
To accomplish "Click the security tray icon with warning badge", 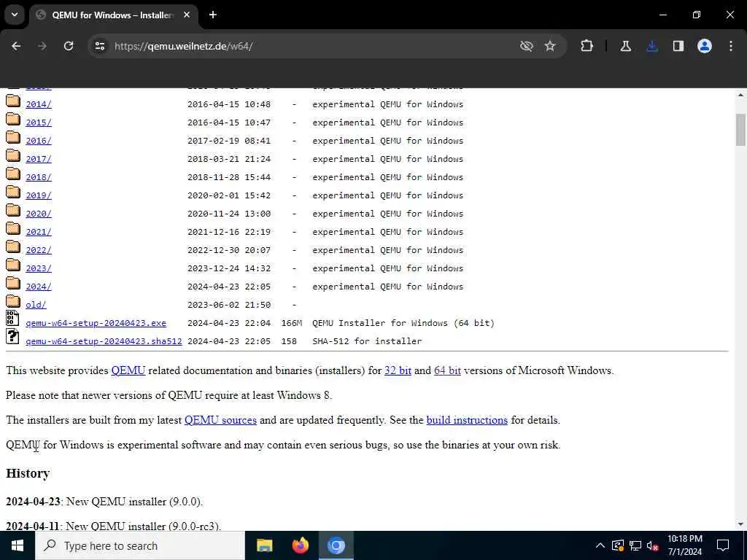I will click(x=618, y=545).
